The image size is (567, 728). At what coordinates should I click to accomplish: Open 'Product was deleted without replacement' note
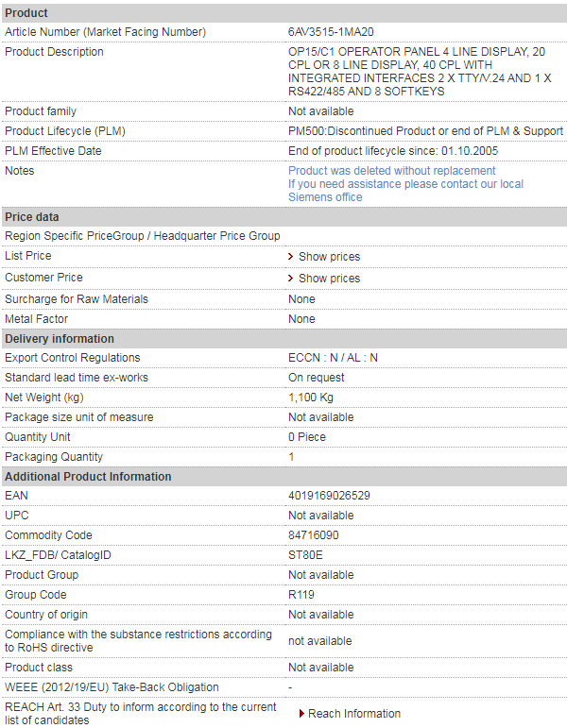coord(392,171)
